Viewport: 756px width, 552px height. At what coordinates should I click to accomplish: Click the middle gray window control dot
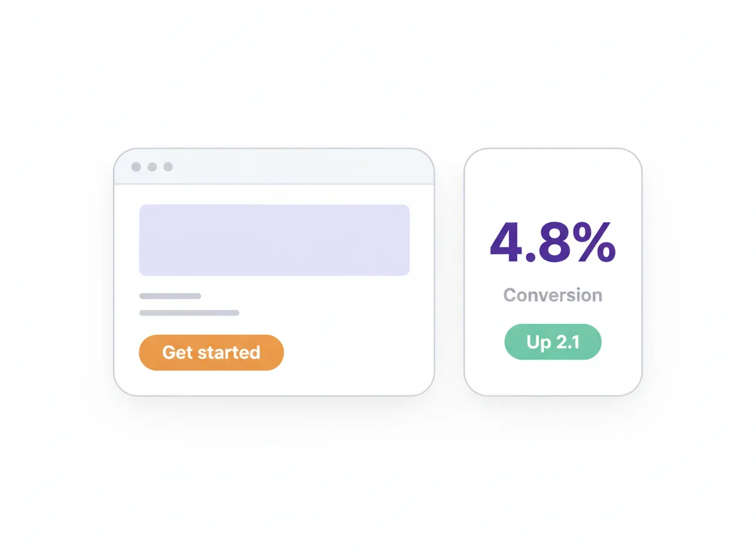tap(153, 167)
